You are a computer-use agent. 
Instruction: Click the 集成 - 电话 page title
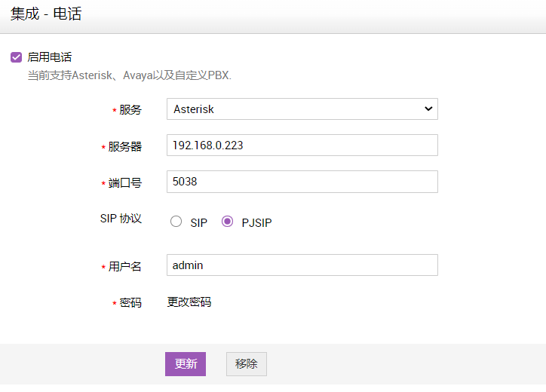[x=46, y=14]
